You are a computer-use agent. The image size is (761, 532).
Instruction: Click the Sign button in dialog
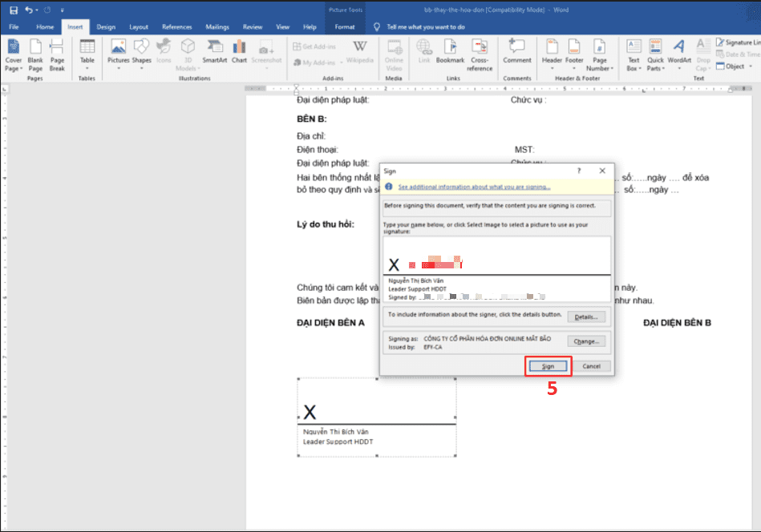pos(548,366)
